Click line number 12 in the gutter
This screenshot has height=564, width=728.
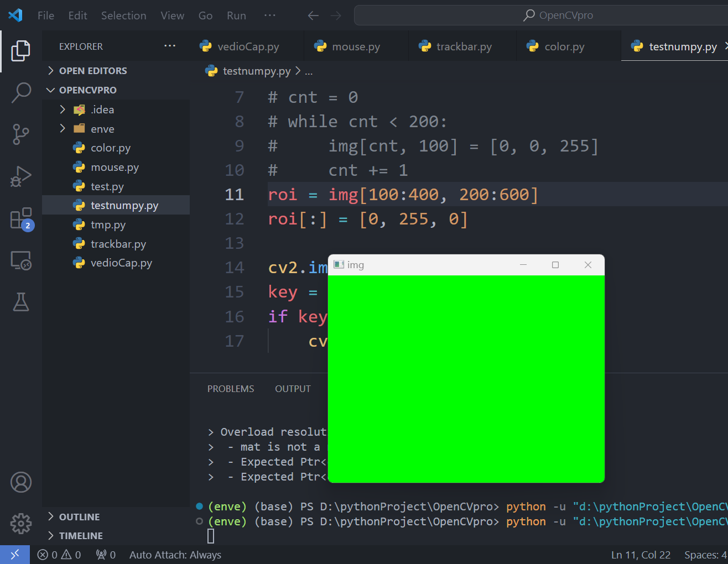(x=235, y=219)
